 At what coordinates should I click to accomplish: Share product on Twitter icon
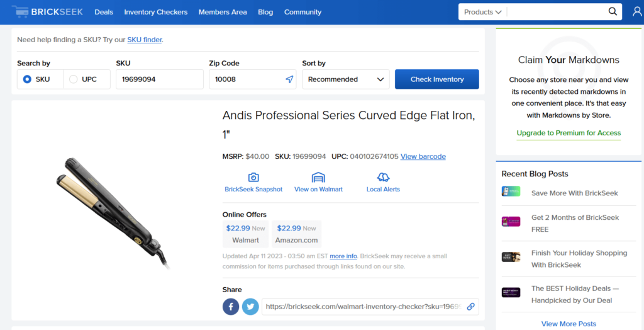pos(250,307)
